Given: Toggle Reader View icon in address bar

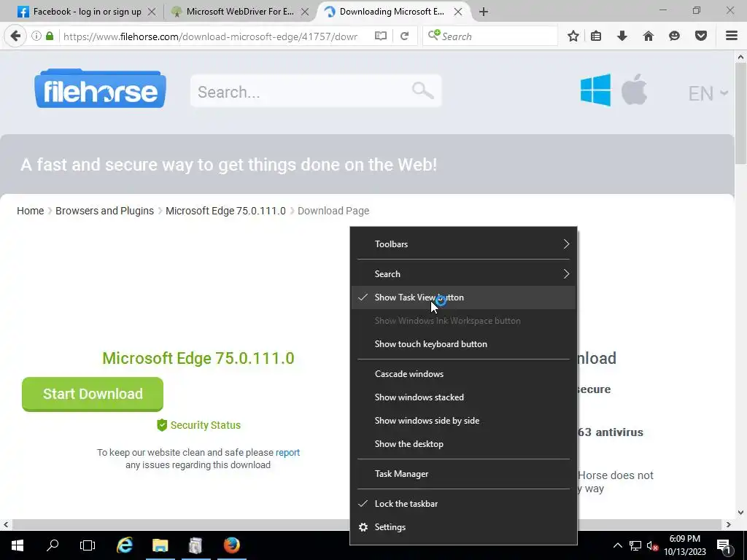Looking at the screenshot, I should [380, 36].
